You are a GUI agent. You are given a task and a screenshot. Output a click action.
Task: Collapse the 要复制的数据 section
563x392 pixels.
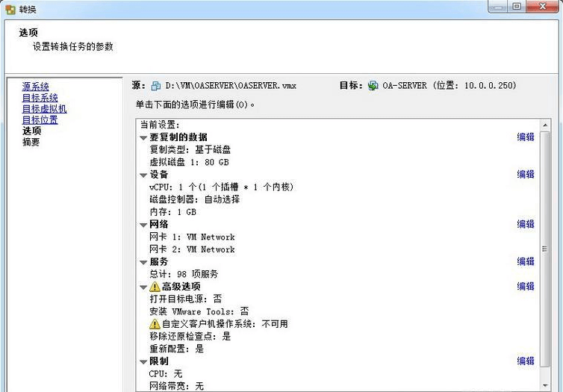click(143, 137)
